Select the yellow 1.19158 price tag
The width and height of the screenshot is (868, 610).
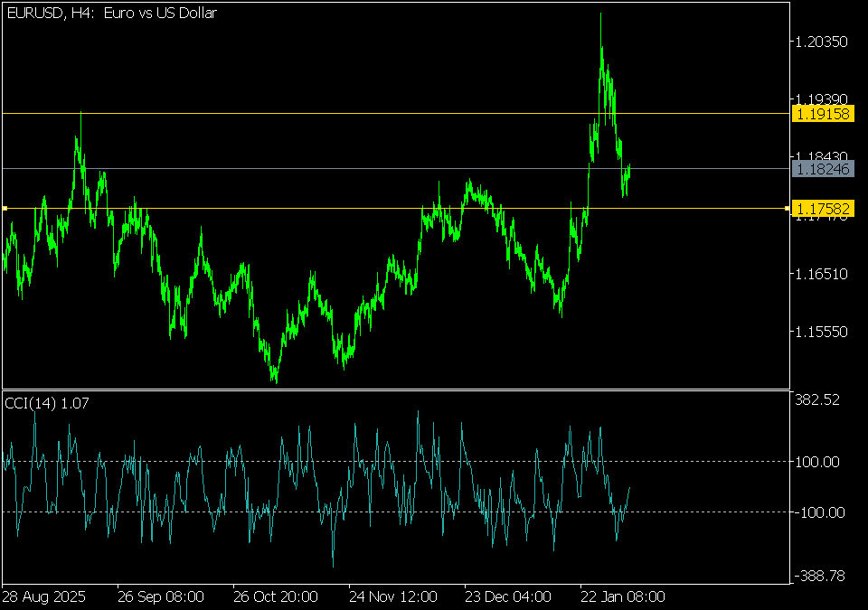822,113
